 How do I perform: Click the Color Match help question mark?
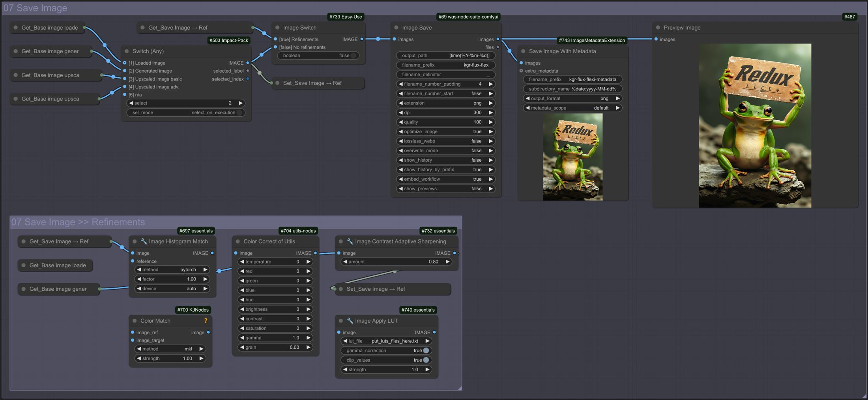[206, 321]
